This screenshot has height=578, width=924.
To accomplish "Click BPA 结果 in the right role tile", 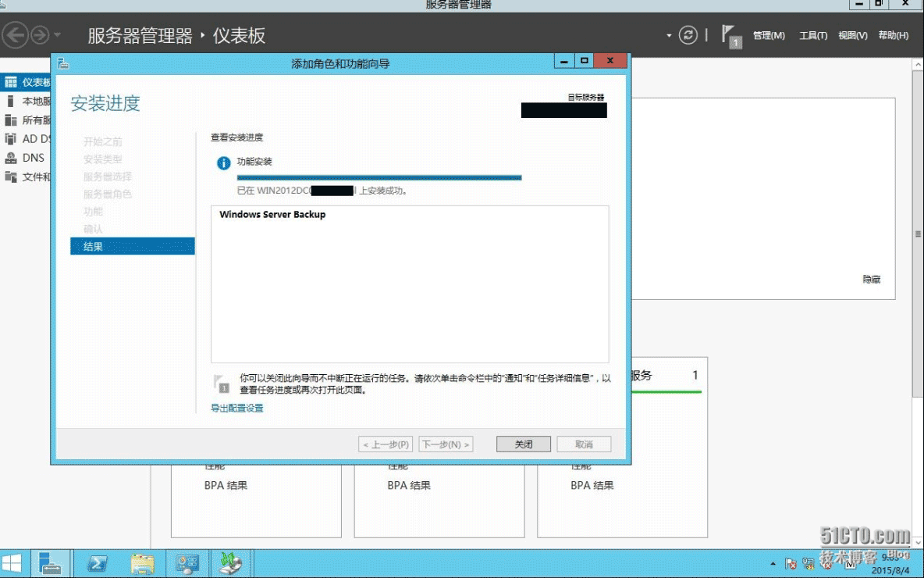I will tap(592, 485).
